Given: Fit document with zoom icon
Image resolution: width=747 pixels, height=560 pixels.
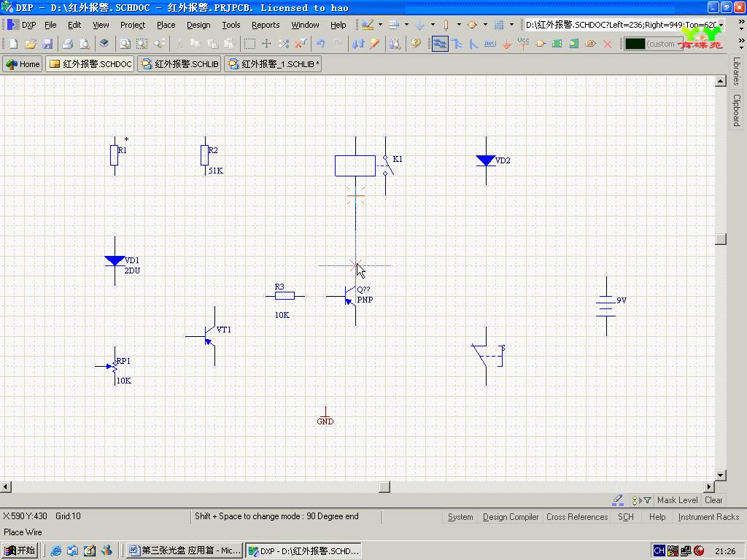Looking at the screenshot, I should [x=125, y=44].
